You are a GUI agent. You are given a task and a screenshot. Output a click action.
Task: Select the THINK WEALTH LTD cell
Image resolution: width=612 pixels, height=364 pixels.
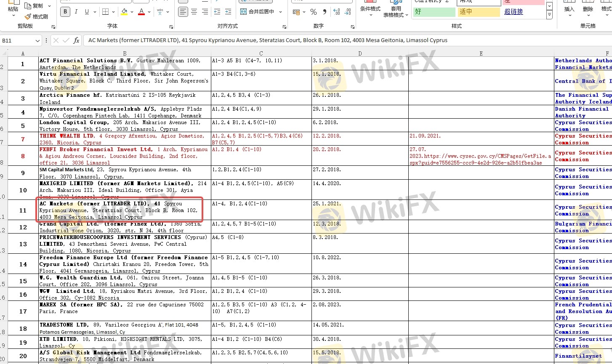125,139
